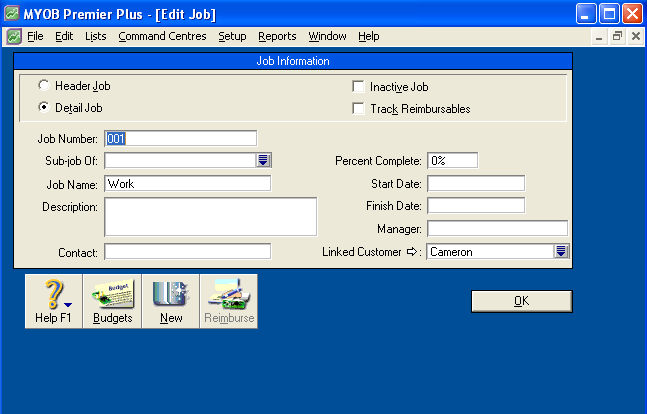Click the Start Date field
The image size is (647, 414).
click(x=476, y=183)
